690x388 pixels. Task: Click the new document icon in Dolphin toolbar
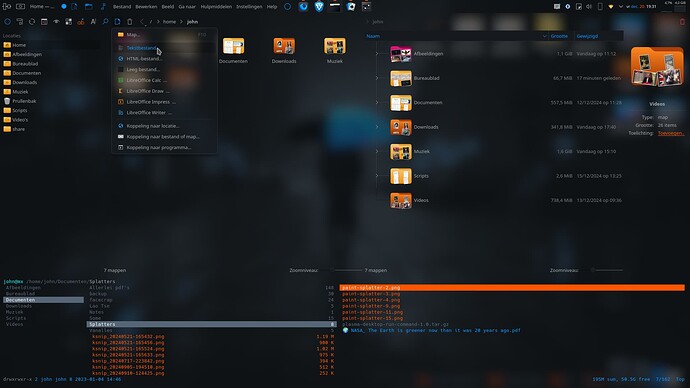tap(117, 22)
